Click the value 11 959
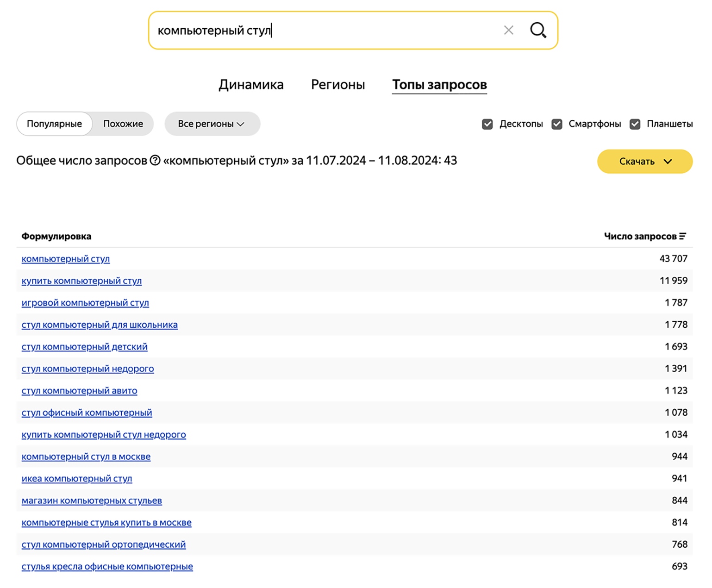Viewport: 712px width, 588px height. [x=673, y=281]
